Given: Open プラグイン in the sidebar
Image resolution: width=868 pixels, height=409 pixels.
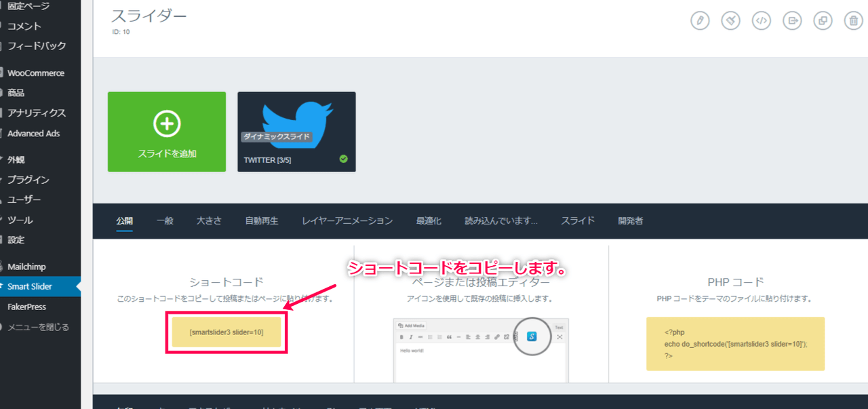Looking at the screenshot, I should coord(28,180).
